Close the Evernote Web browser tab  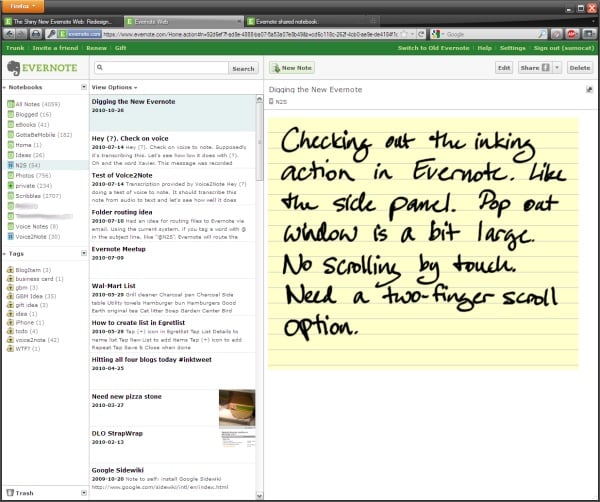tap(239, 21)
